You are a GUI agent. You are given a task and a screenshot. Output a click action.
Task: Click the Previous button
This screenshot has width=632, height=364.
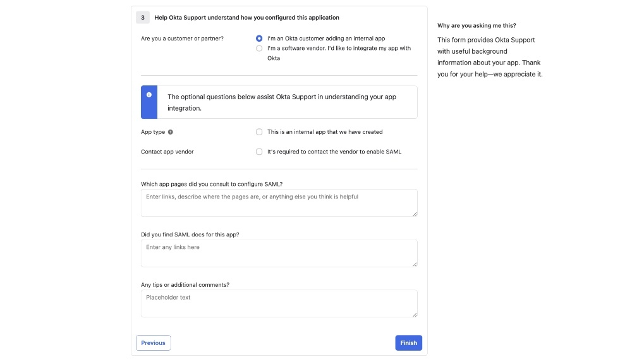click(153, 343)
